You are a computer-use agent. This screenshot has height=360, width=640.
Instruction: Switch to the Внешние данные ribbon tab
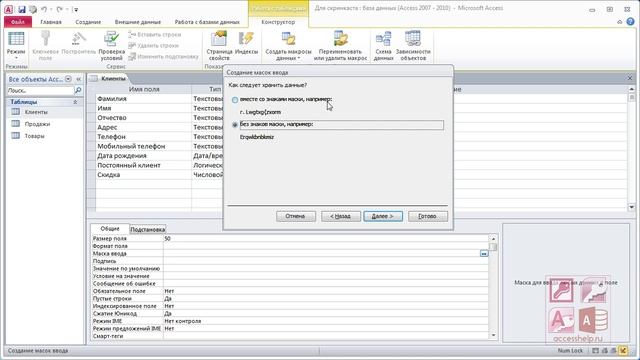138,22
